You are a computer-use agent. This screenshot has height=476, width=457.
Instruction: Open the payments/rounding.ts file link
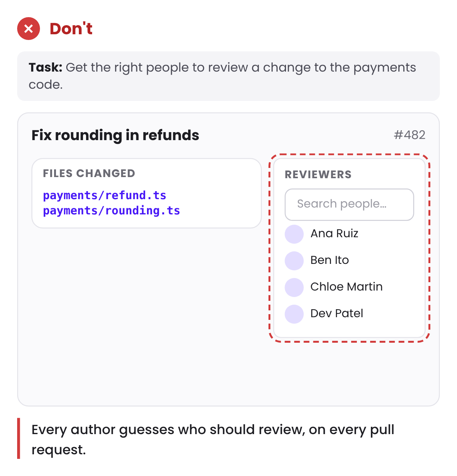(x=112, y=211)
